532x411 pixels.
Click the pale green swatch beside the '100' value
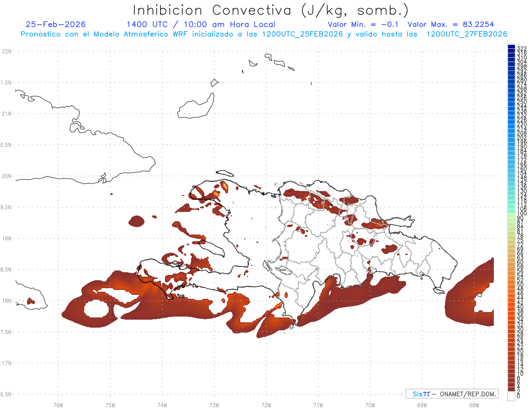click(511, 216)
